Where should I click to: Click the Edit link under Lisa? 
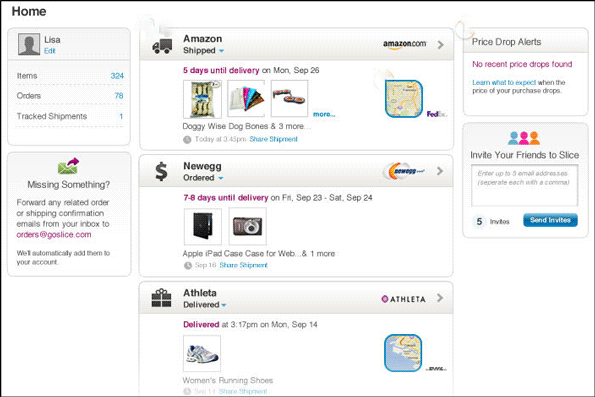point(50,51)
